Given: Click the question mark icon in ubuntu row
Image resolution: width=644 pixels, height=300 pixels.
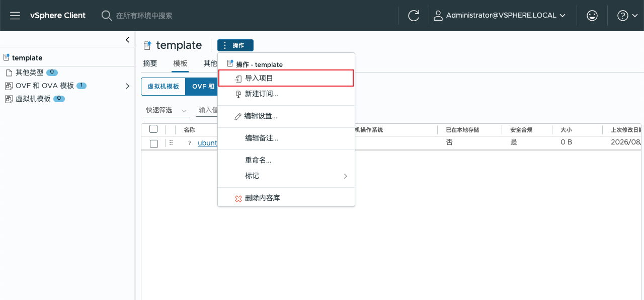Looking at the screenshot, I should (x=190, y=143).
